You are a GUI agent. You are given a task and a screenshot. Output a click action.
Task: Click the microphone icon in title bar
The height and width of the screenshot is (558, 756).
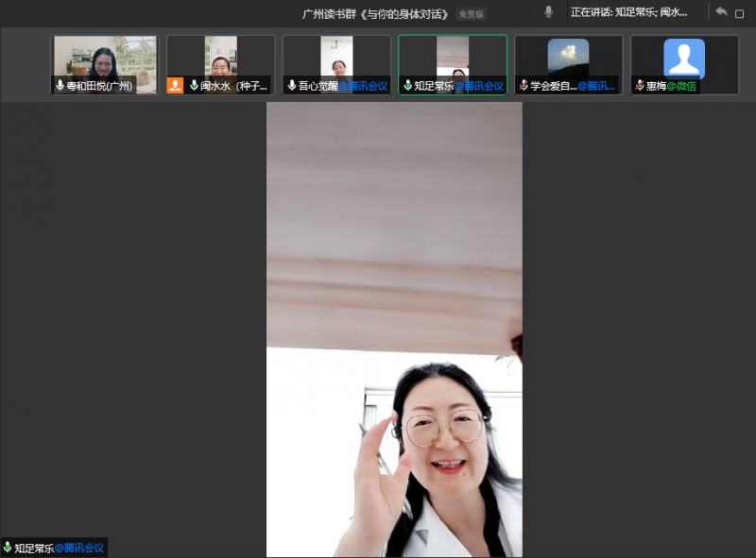click(x=548, y=12)
